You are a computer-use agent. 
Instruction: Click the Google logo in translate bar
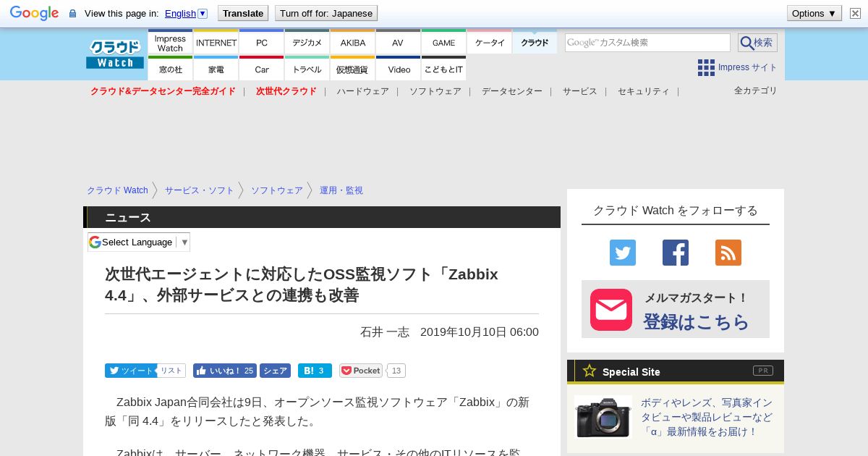point(34,13)
